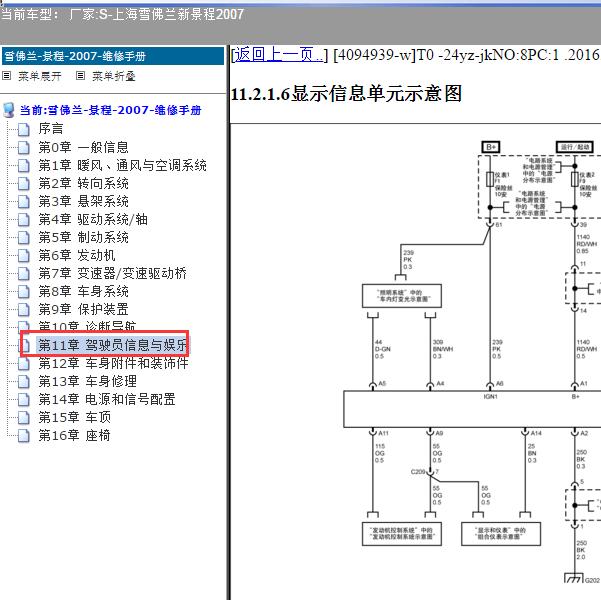
Task: Open 第8章 车身系统
Action: [x=83, y=291]
